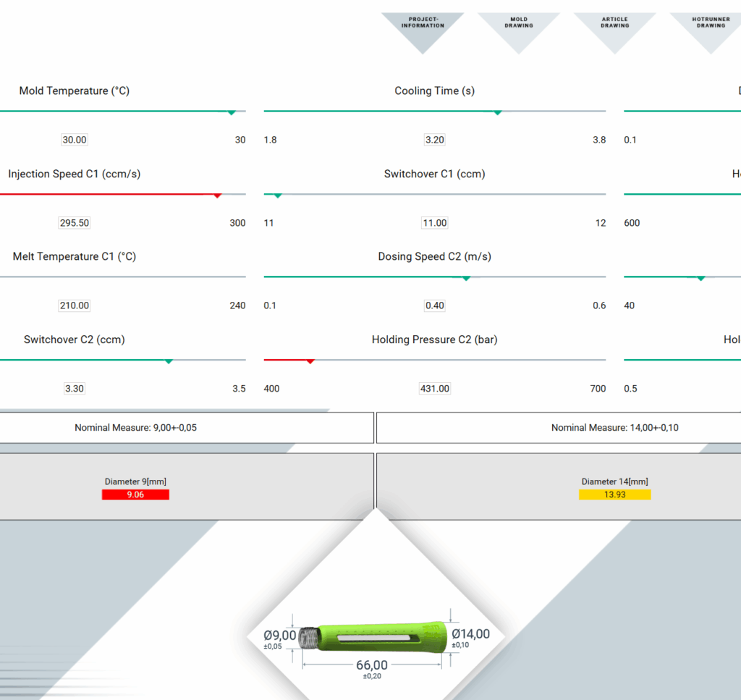This screenshot has height=700, width=741.
Task: Click the Dosing Speed C2 slider handle
Action: [466, 278]
